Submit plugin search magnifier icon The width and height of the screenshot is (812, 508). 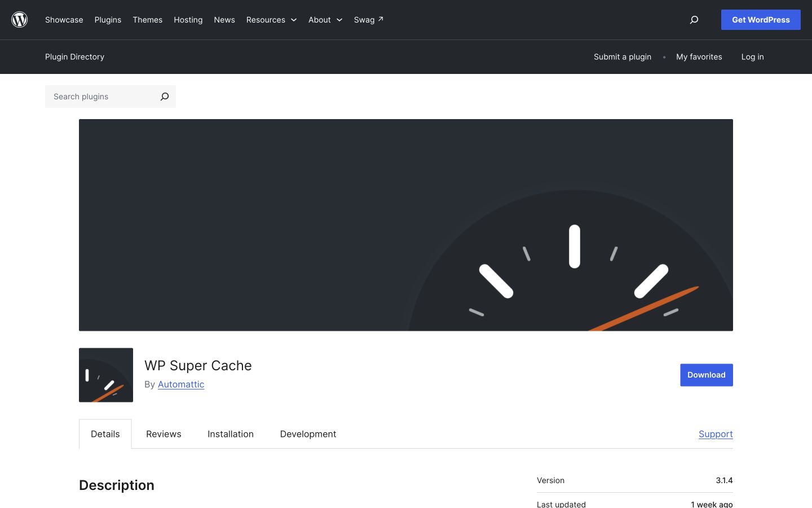coord(165,97)
